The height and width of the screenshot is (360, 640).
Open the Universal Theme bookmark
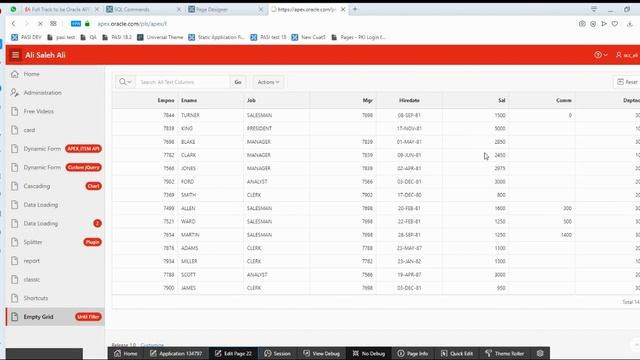[x=160, y=37]
